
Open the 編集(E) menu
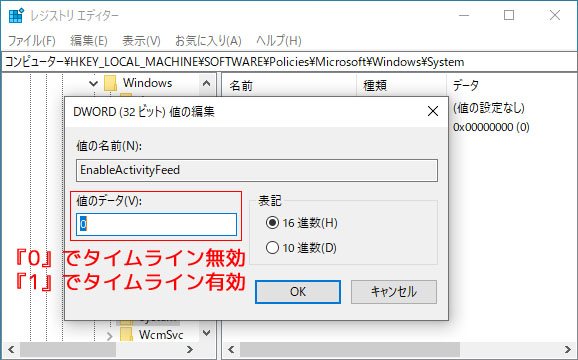click(x=89, y=41)
